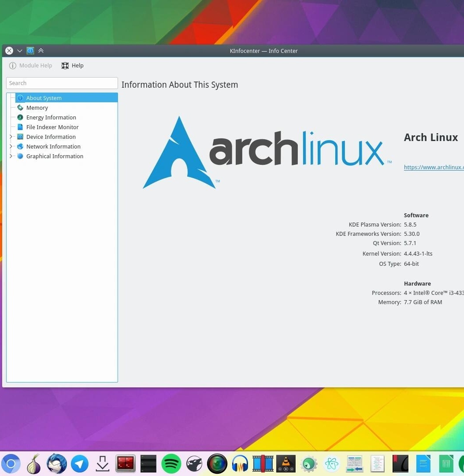Click the Graphical Information sphere icon

coord(20,156)
